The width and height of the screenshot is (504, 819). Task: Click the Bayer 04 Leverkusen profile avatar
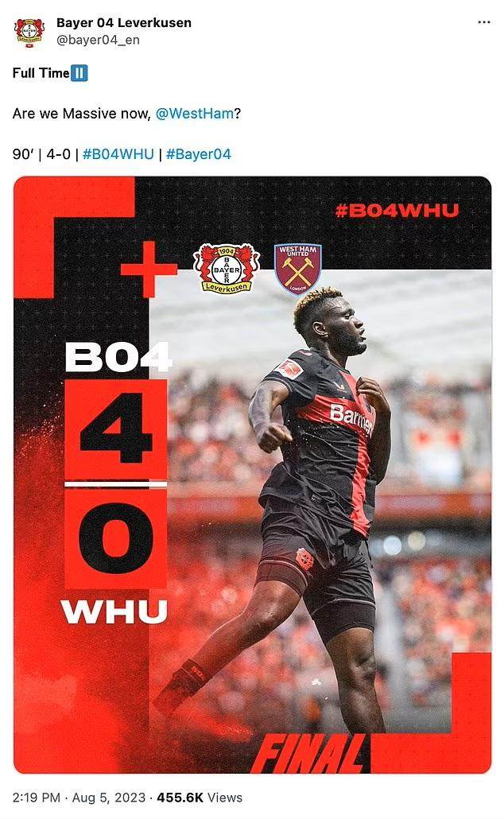coord(29,33)
